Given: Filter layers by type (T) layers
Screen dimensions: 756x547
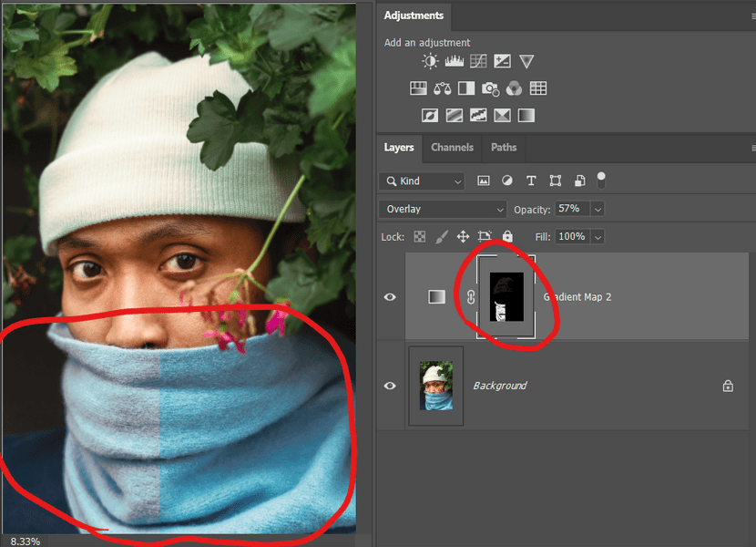Looking at the screenshot, I should [531, 181].
